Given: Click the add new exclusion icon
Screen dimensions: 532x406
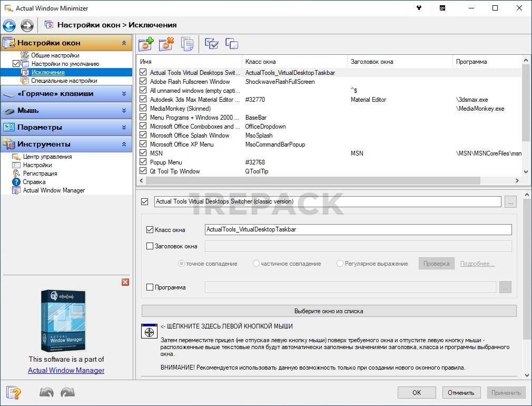Looking at the screenshot, I should 145,44.
